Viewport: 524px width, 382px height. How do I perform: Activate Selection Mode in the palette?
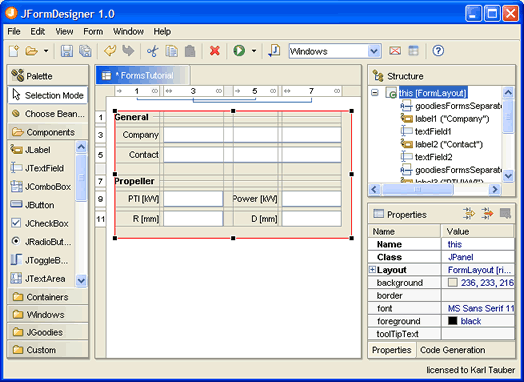[x=48, y=95]
